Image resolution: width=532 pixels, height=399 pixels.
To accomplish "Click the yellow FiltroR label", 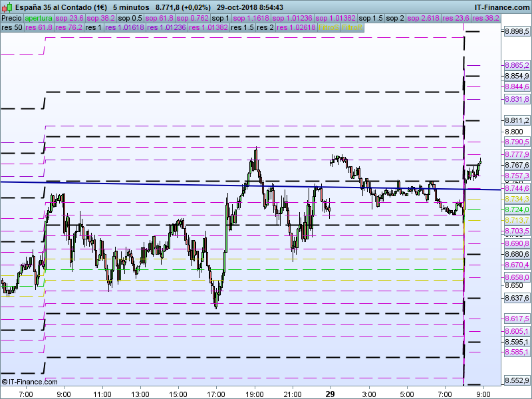I will [x=352, y=27].
